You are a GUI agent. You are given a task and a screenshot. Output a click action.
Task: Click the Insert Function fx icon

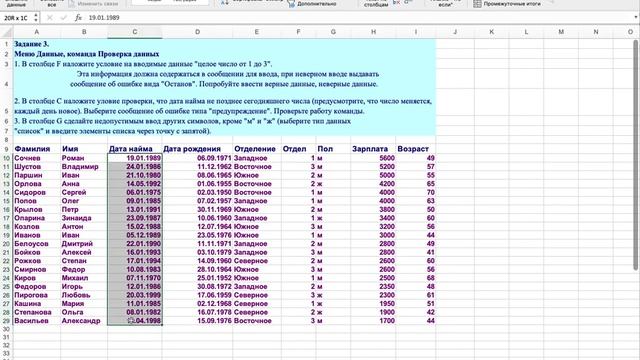coord(78,18)
